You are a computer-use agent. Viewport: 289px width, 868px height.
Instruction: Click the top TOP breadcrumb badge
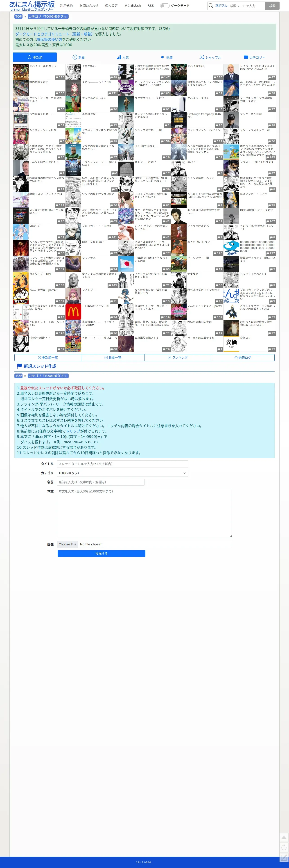18,16
